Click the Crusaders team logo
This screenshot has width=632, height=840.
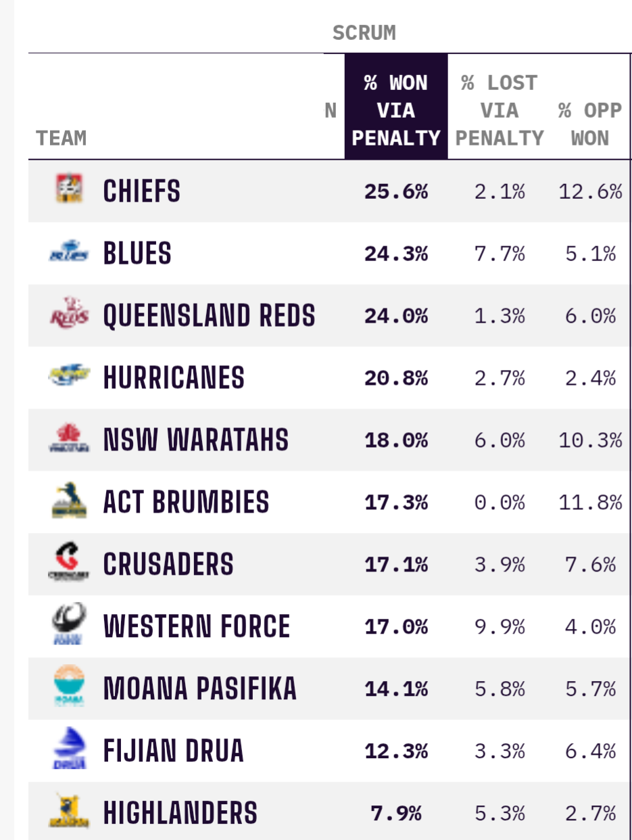coord(69,563)
